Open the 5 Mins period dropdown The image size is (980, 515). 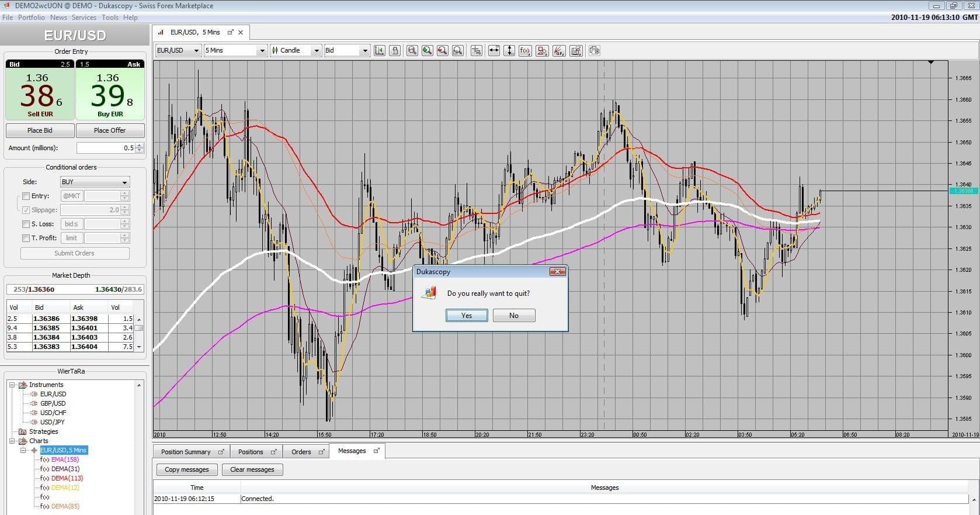(x=235, y=50)
